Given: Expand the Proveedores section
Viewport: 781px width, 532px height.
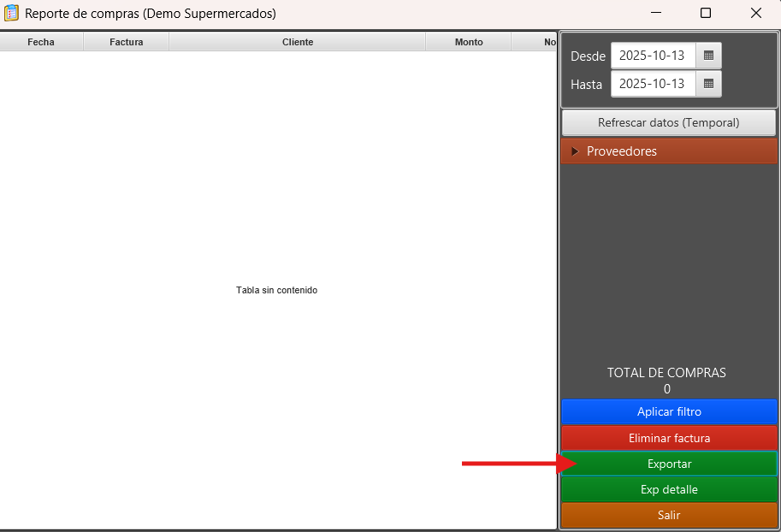Looking at the screenshot, I should click(x=576, y=151).
